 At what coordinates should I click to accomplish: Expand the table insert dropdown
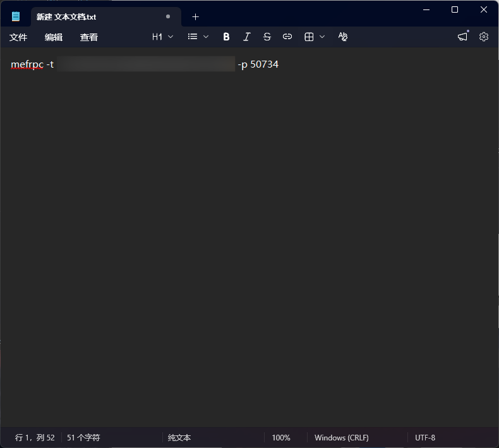[315, 37]
